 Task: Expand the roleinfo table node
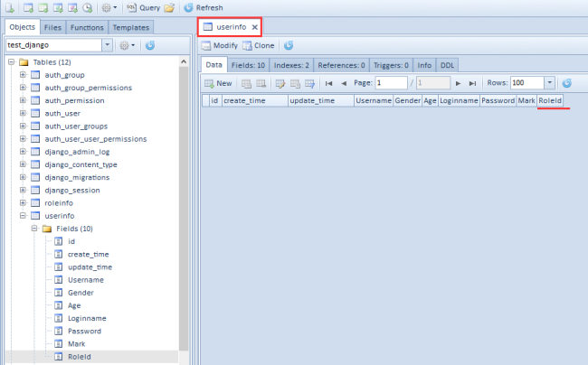click(x=23, y=202)
